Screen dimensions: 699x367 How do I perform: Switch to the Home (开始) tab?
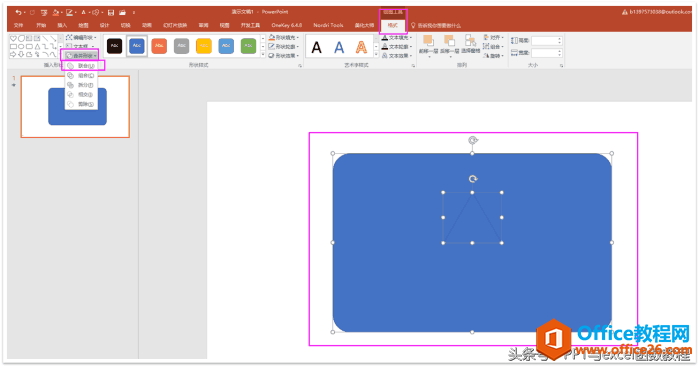tap(41, 25)
